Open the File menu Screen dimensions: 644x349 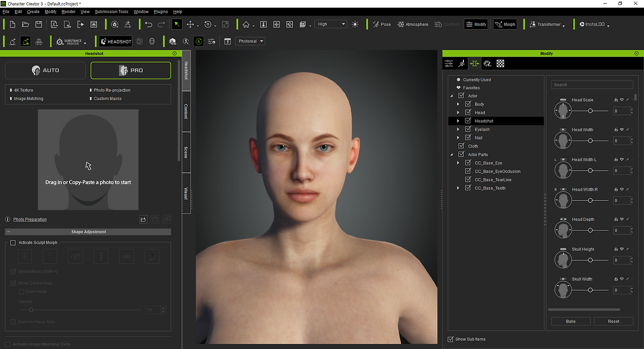coord(6,12)
